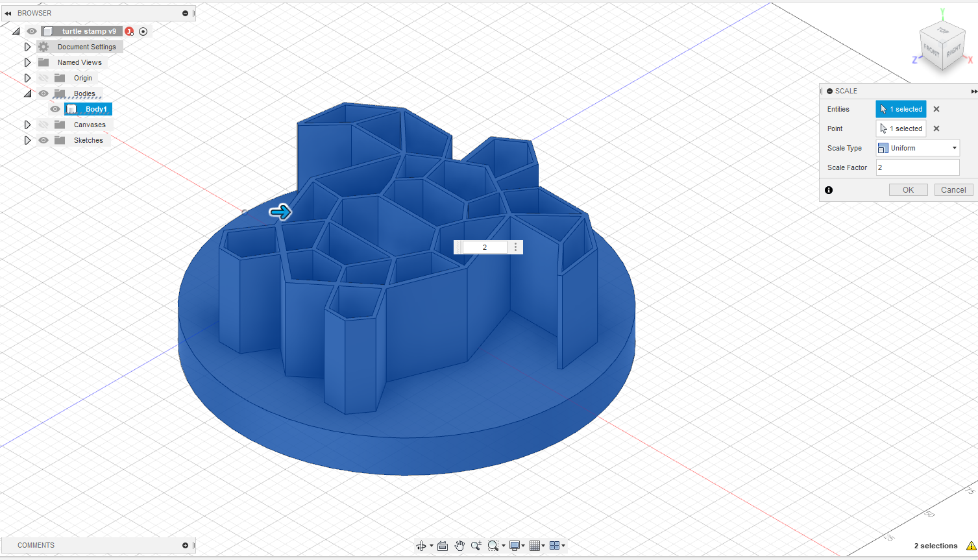978x560 pixels.
Task: Open Display Settings monitor icon
Action: point(515,546)
